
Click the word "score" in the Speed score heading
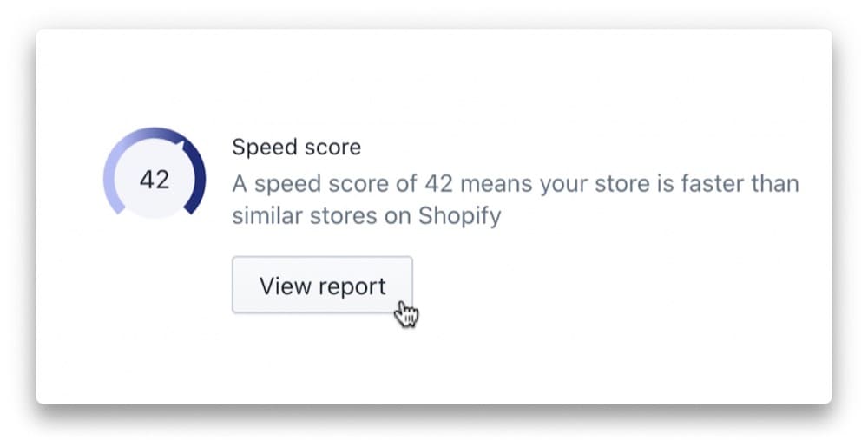tap(331, 148)
